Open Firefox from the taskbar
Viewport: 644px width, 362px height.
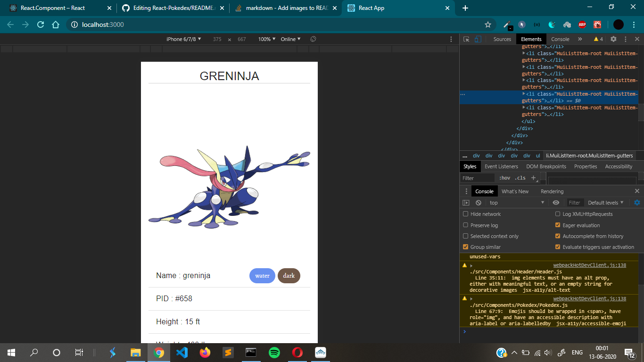click(x=205, y=352)
